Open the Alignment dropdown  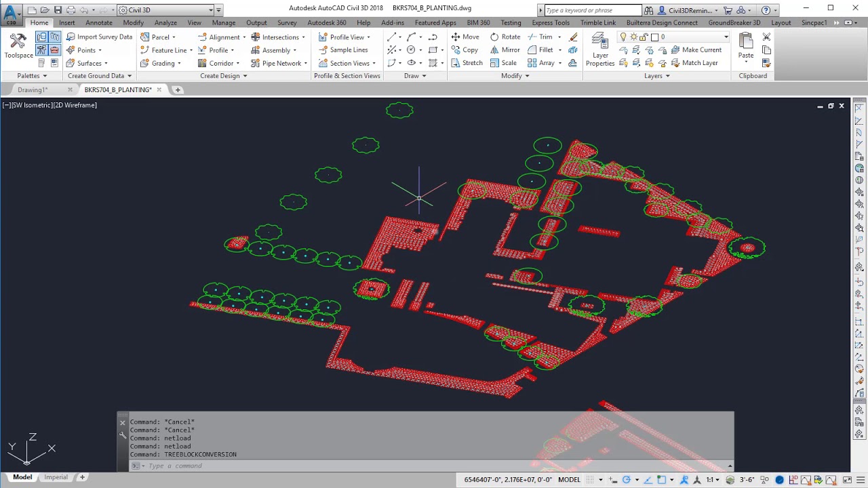point(222,37)
